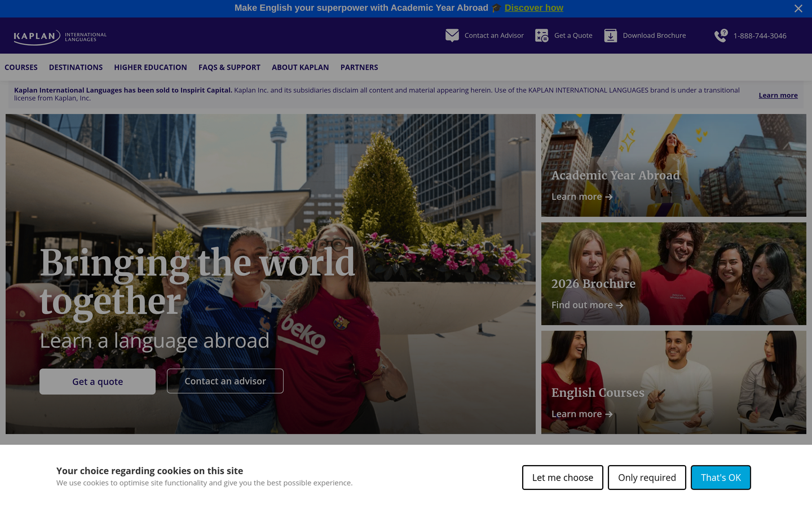Open the 2026 Brochure card
812x508 pixels.
coord(674,274)
